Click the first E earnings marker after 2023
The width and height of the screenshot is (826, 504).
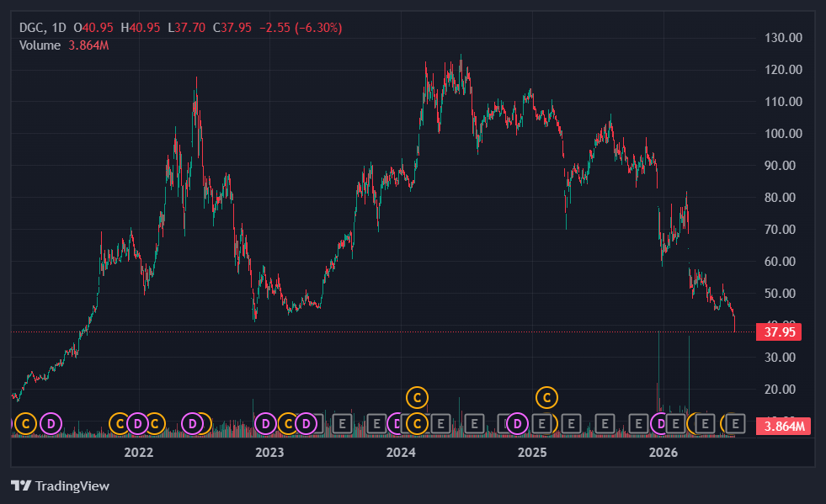pyautogui.click(x=343, y=423)
